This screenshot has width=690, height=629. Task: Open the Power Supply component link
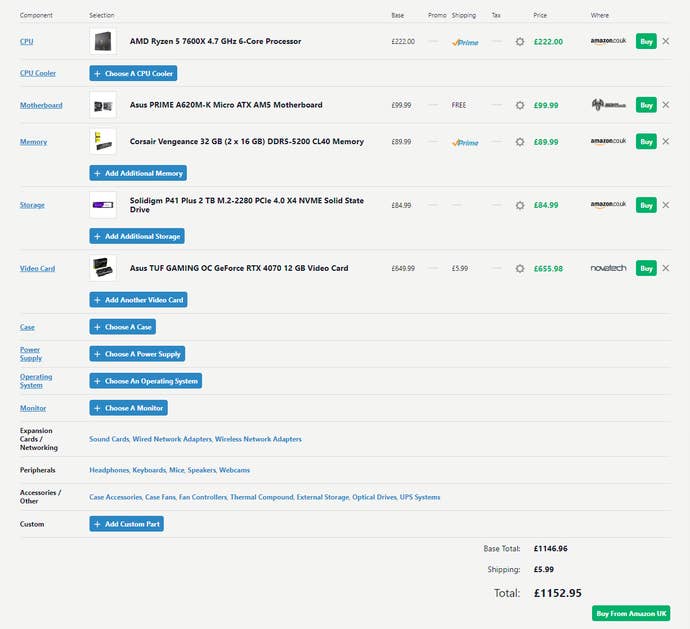click(x=30, y=354)
